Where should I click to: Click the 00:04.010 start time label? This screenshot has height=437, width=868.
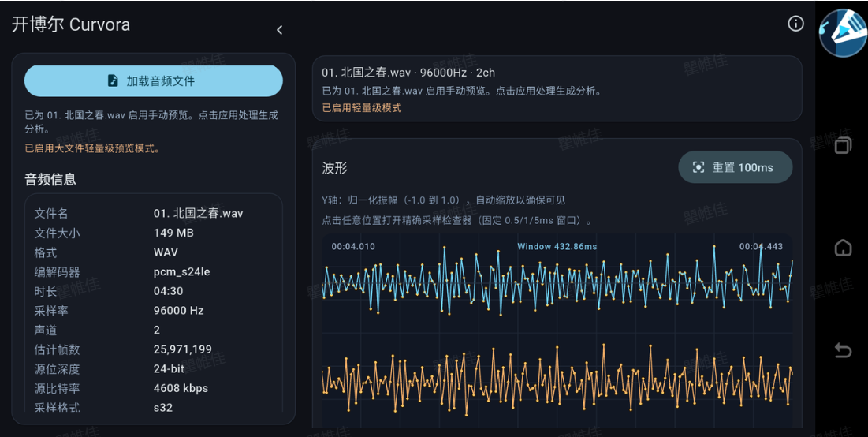click(353, 246)
